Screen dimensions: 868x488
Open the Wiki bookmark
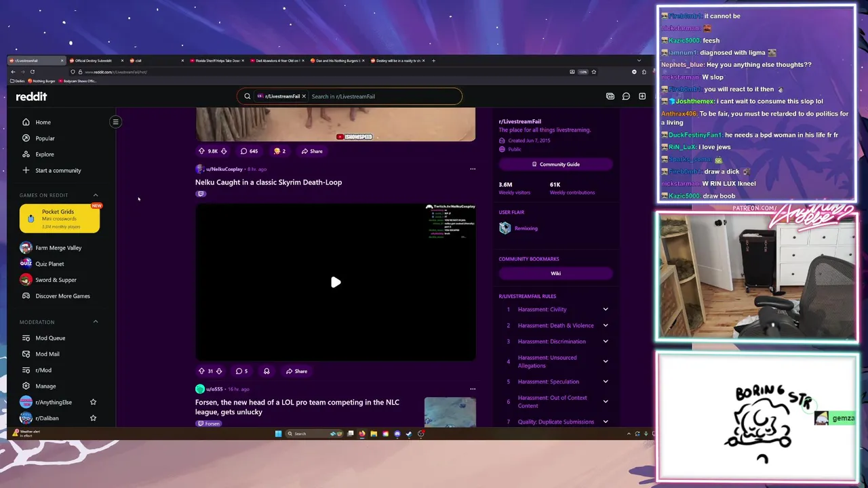(556, 273)
